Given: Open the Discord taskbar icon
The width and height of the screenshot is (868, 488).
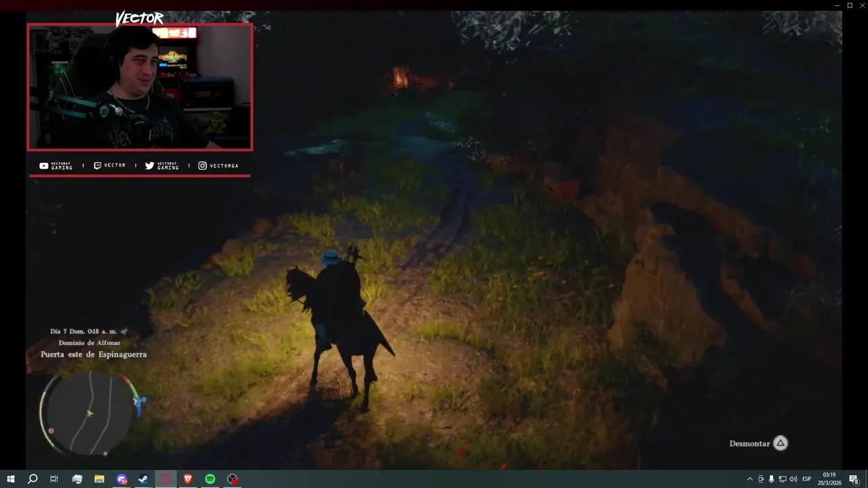Looking at the screenshot, I should (x=121, y=479).
